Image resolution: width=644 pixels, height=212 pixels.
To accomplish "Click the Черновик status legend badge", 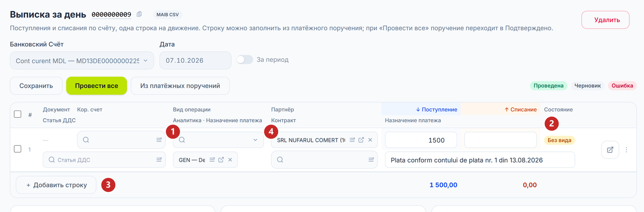I will point(587,86).
